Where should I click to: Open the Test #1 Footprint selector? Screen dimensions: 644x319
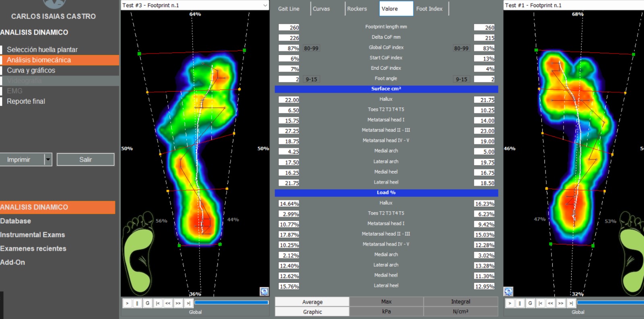pos(574,5)
